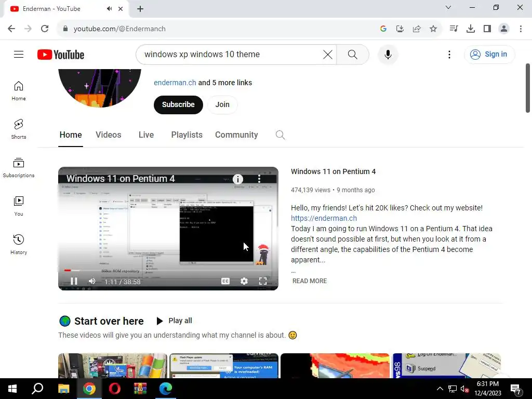Open Chrome profile avatar
Viewport: 532px width, 399px height.
pos(504,29)
